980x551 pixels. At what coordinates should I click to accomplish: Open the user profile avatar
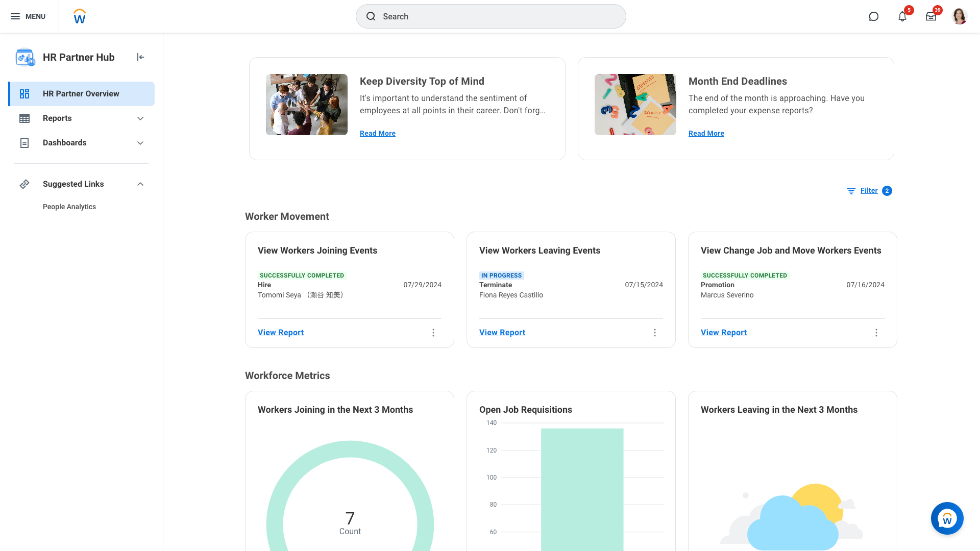point(959,16)
